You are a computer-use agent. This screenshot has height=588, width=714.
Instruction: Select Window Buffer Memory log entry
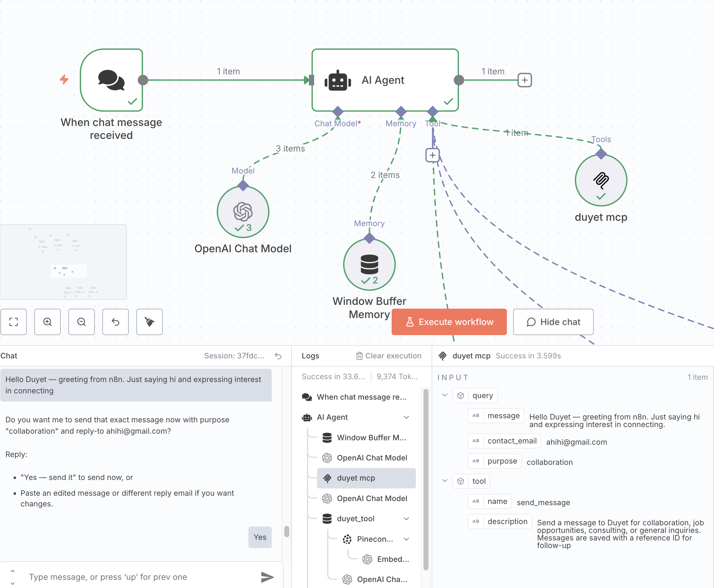pyautogui.click(x=371, y=437)
